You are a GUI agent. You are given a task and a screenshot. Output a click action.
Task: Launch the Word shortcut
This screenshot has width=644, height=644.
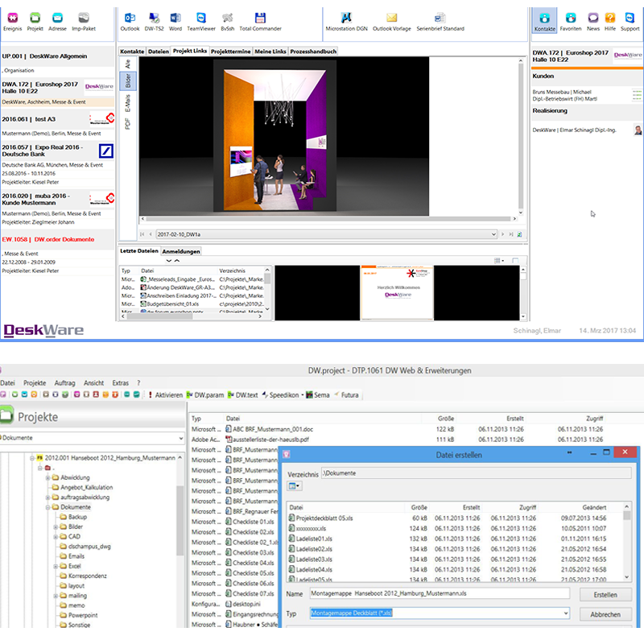[175, 22]
